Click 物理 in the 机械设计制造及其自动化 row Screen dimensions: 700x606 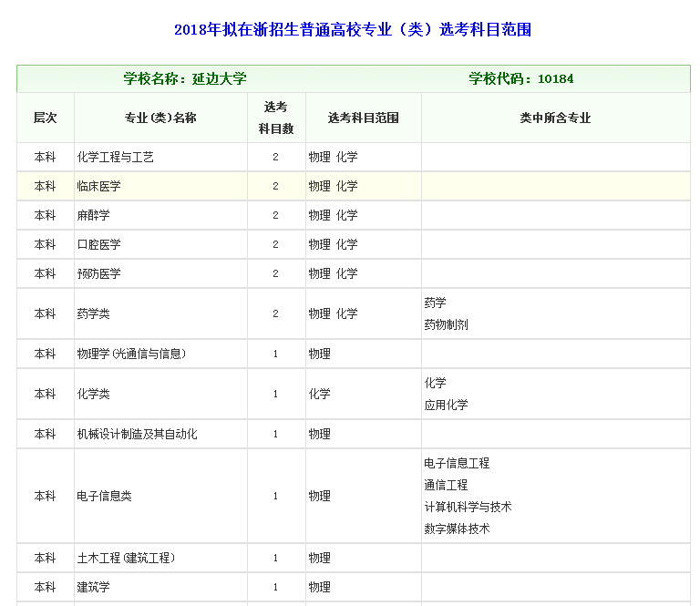pyautogui.click(x=320, y=434)
